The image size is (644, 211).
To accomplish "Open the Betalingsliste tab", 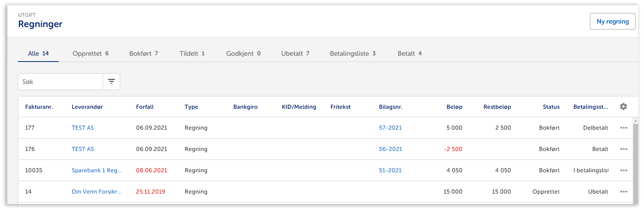I will coord(352,53).
